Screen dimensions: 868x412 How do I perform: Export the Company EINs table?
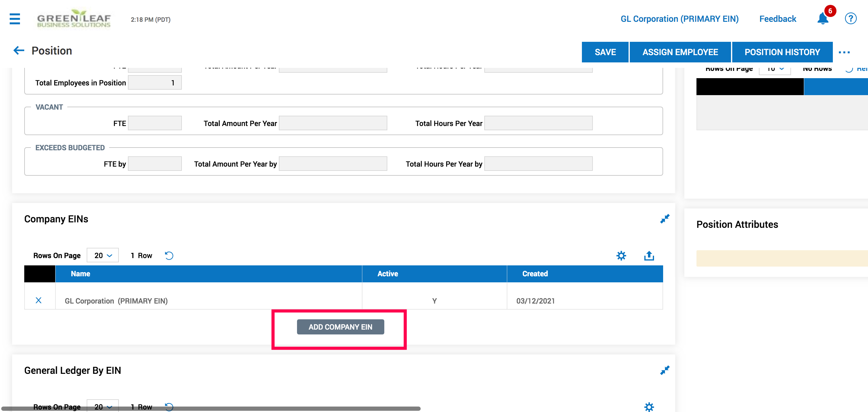pos(649,256)
